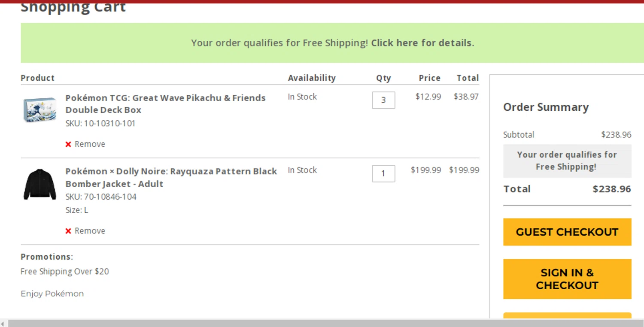644x327 pixels.
Task: Click the red X beside the Deck Box
Action: click(68, 144)
